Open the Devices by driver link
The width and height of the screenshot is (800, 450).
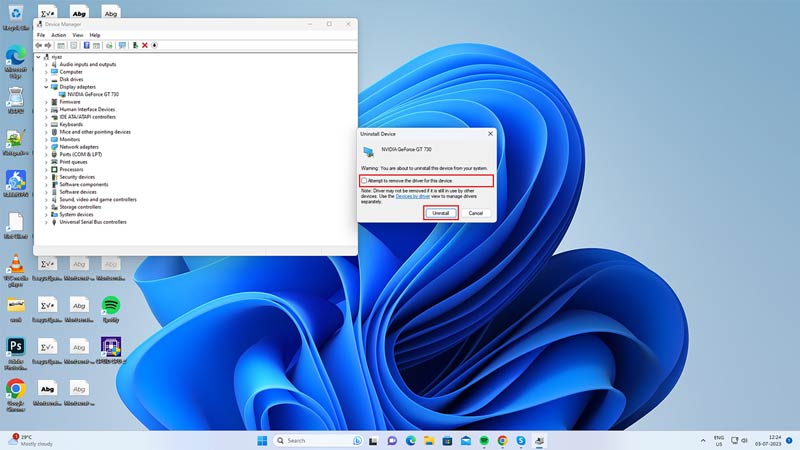[413, 196]
